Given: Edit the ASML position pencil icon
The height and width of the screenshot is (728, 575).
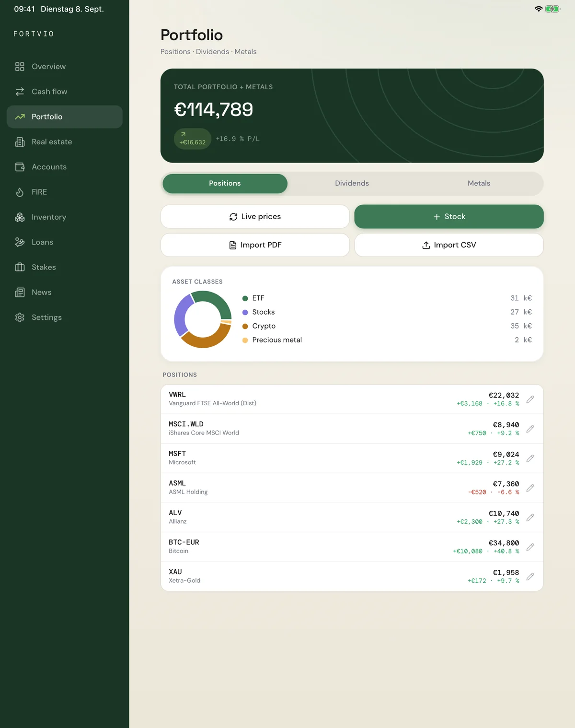Looking at the screenshot, I should (x=530, y=488).
